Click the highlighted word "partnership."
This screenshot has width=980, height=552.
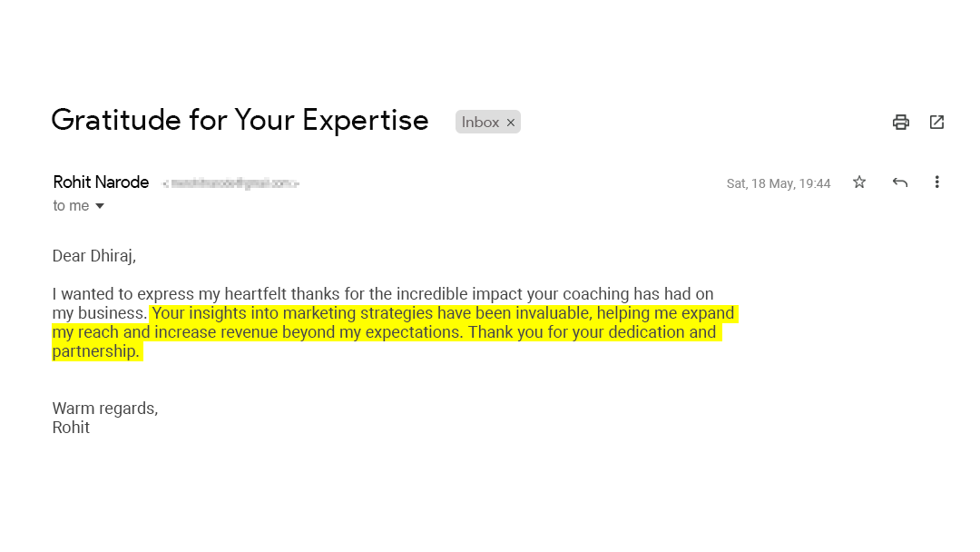(96, 351)
